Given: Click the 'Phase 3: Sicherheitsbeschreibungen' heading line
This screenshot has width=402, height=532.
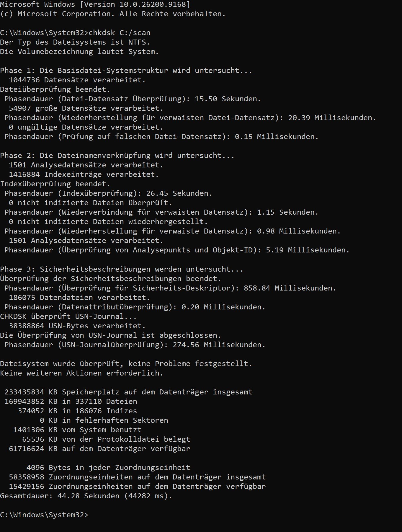Looking at the screenshot, I should click(122, 269).
